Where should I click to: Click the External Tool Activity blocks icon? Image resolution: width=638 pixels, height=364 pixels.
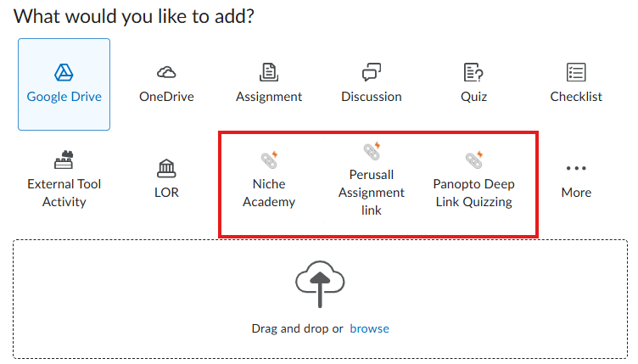pos(64,160)
